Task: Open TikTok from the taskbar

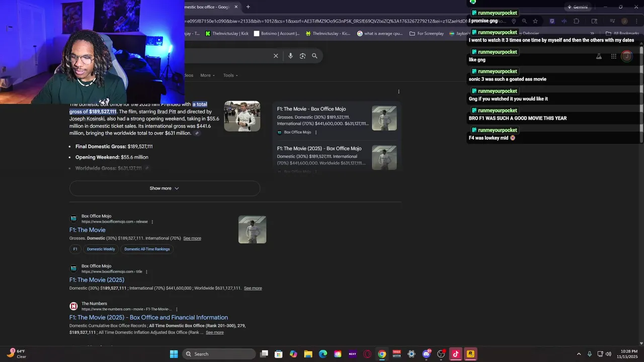Action: click(x=456, y=354)
